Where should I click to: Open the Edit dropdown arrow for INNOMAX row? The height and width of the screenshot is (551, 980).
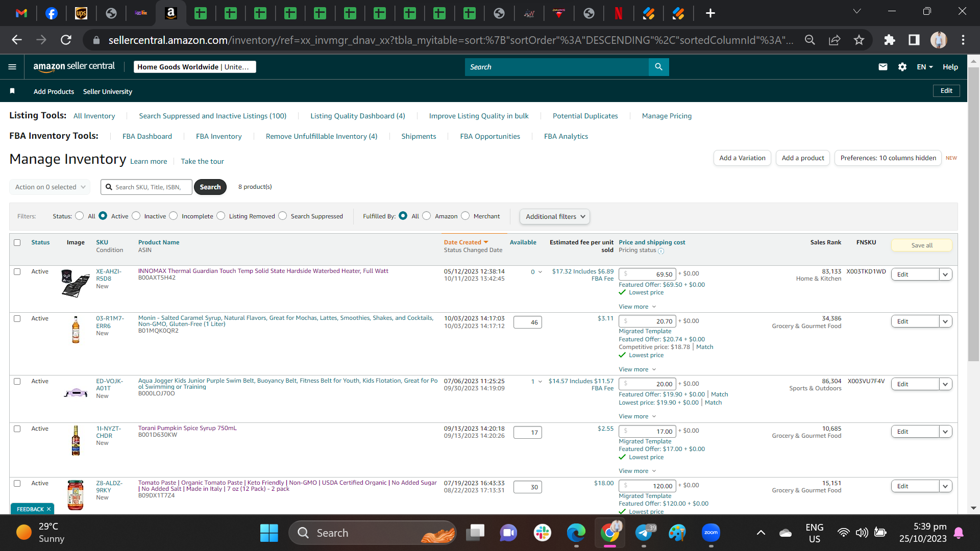point(945,274)
